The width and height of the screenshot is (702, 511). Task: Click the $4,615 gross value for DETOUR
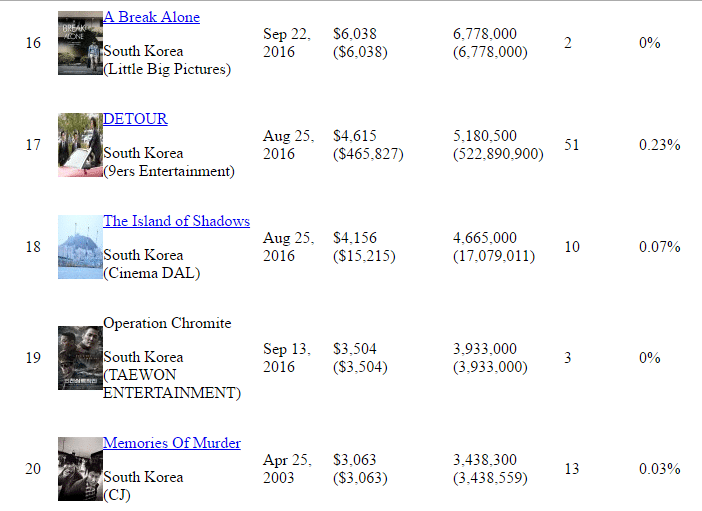355,136
